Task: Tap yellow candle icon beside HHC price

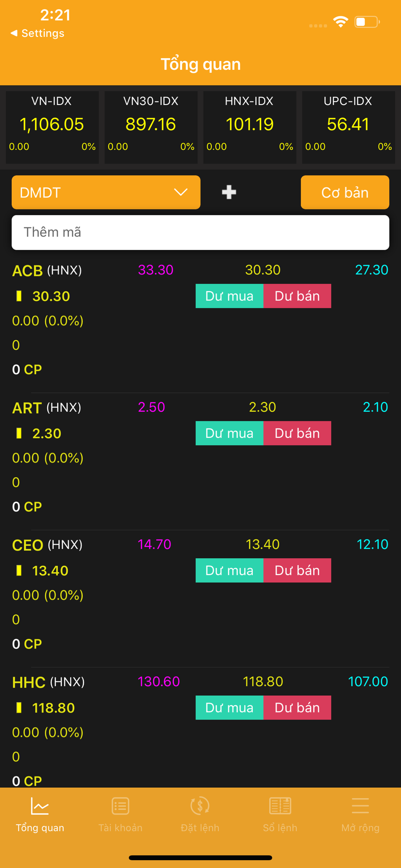Action: [x=19, y=708]
